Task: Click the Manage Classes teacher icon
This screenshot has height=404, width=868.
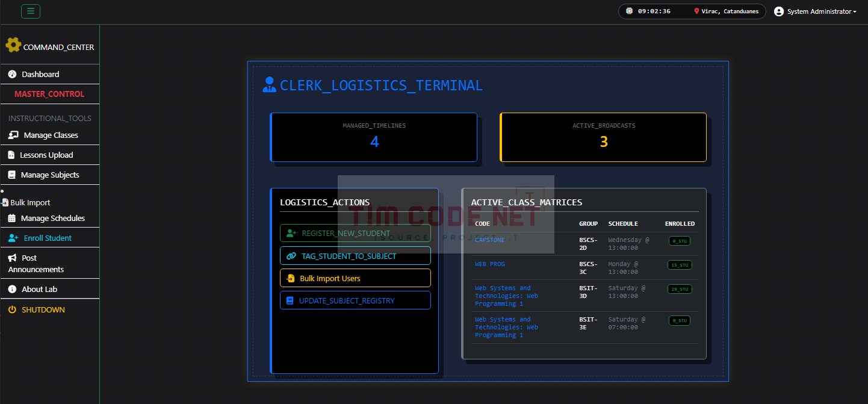Action: [13, 135]
